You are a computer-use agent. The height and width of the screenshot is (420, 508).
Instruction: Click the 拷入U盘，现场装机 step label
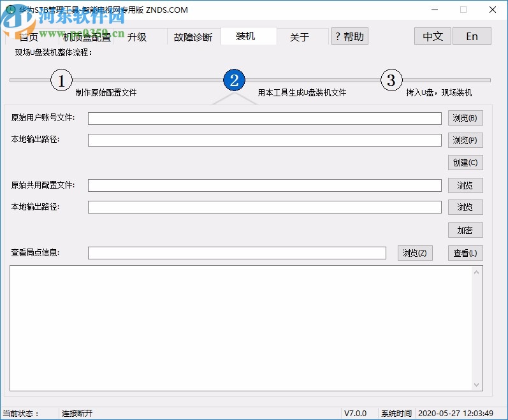click(439, 92)
